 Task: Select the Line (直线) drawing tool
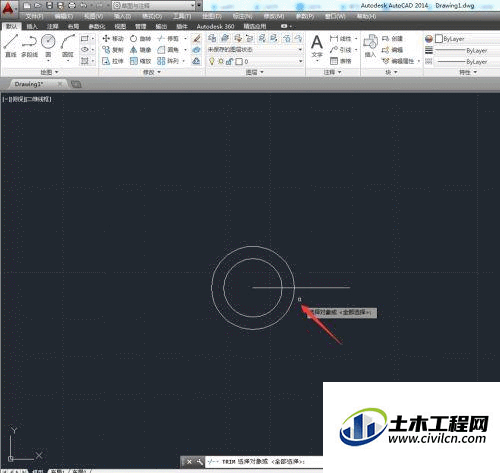(11, 46)
